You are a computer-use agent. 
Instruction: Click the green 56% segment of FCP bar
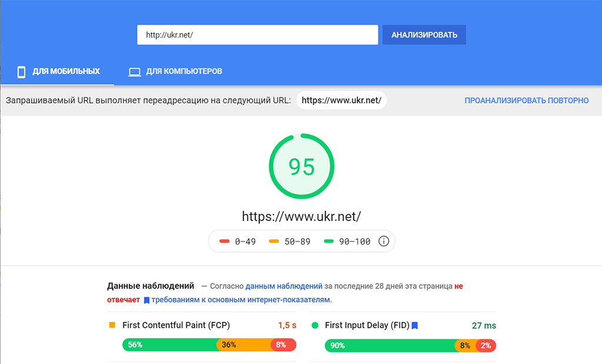[169, 345]
